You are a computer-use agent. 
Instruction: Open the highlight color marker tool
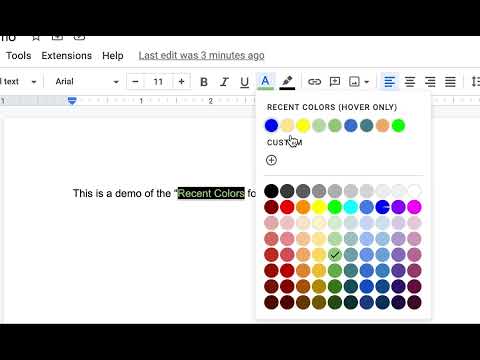(x=287, y=82)
